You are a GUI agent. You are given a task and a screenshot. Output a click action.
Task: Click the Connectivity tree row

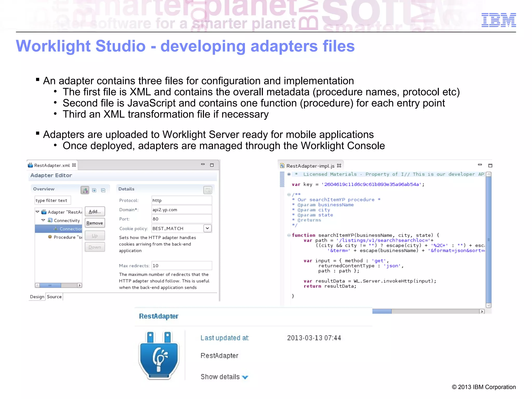point(64,220)
